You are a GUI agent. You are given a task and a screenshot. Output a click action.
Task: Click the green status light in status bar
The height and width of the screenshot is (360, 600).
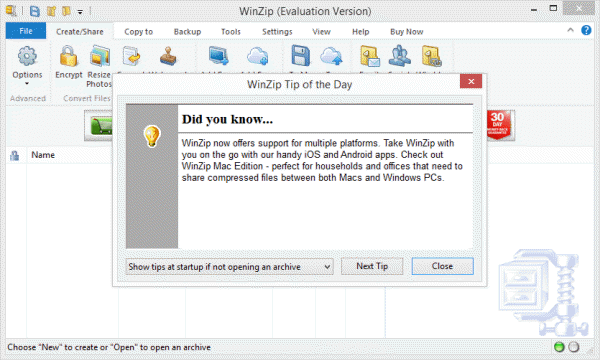(x=559, y=347)
